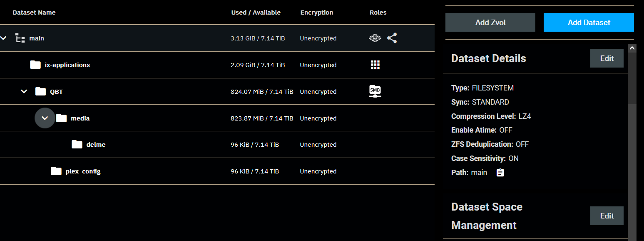
Task: Open the apps role icon on ix-applications
Action: (375, 65)
